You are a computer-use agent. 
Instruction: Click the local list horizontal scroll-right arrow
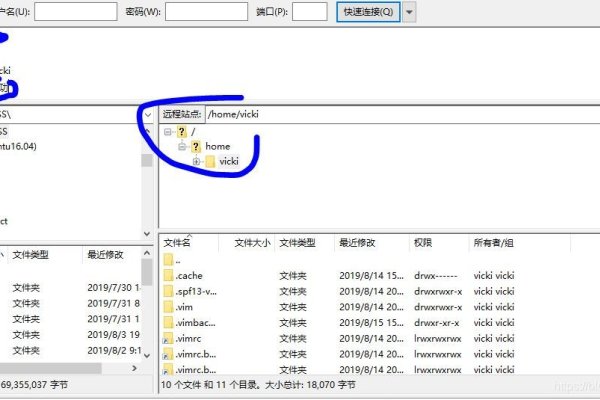135,368
